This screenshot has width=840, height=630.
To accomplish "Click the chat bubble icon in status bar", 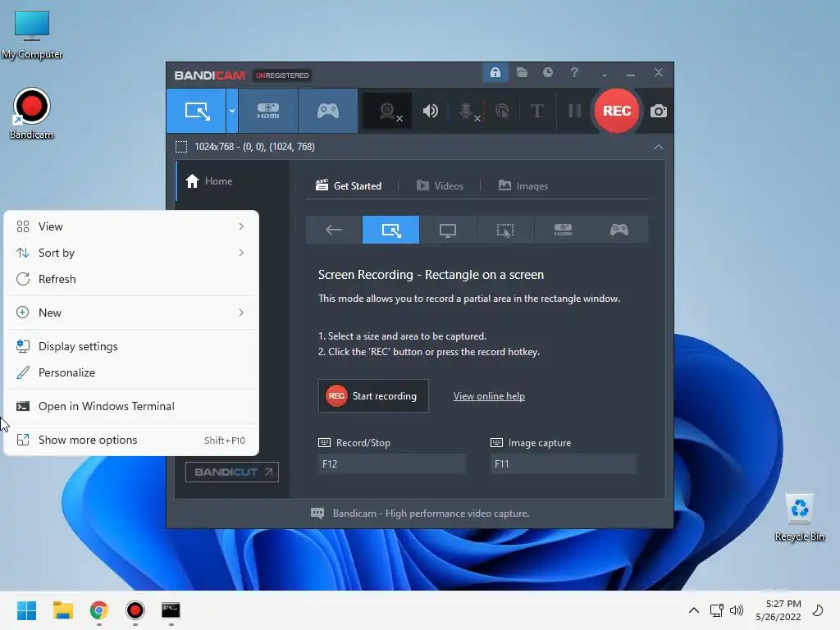I will point(317,514).
